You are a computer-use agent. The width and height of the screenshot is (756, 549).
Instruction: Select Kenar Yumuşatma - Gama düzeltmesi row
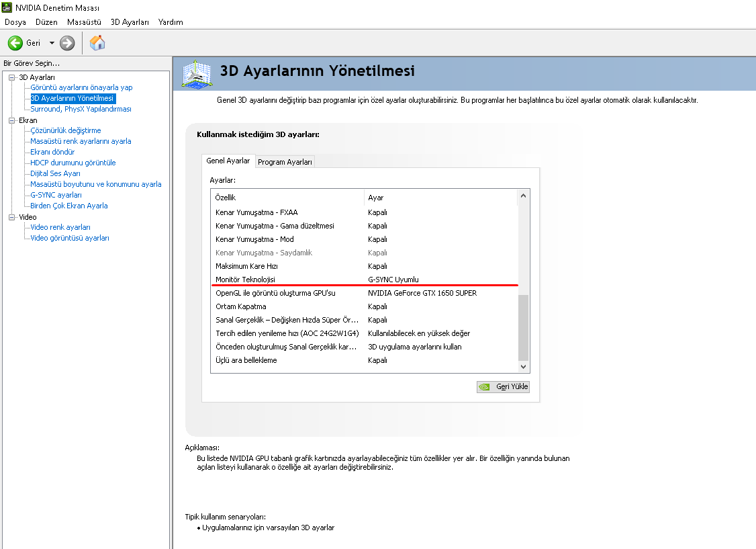coord(365,226)
